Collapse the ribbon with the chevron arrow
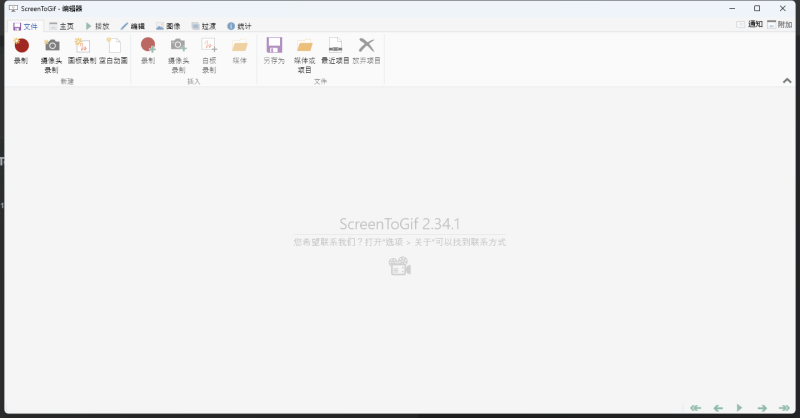800x418 pixels. pyautogui.click(x=786, y=80)
